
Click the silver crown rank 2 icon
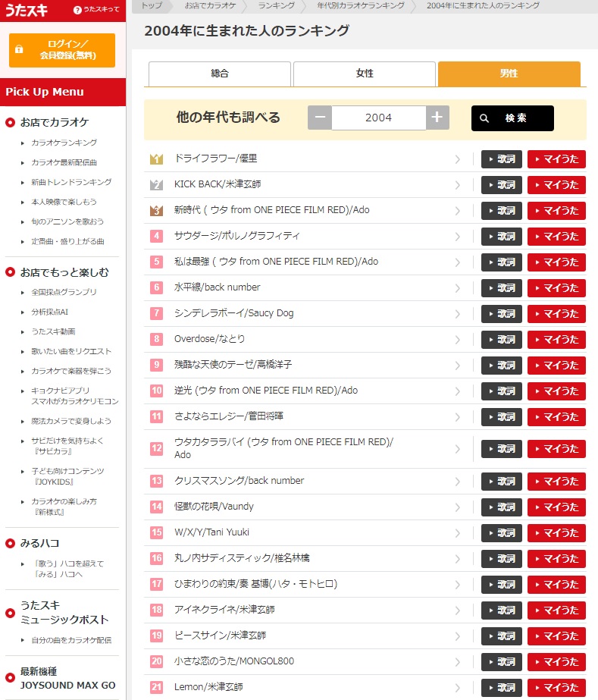click(156, 184)
